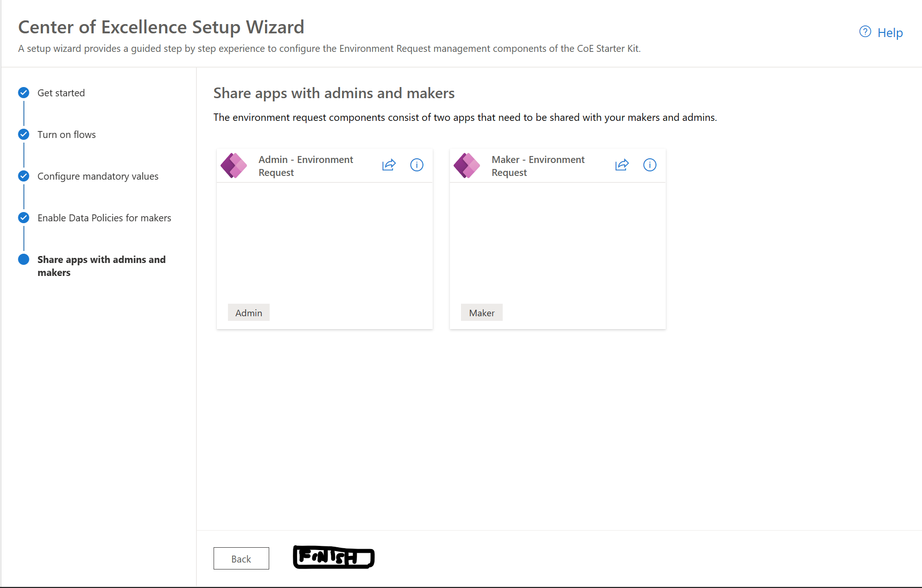The height and width of the screenshot is (588, 922).
Task: Click the share icon on Maker - Environment Request
Action: click(622, 165)
